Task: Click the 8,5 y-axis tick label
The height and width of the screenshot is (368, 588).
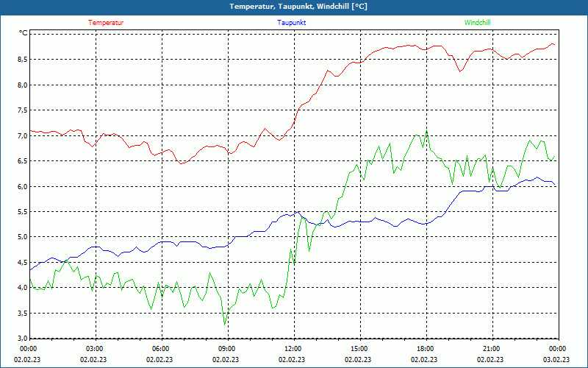Action: pos(24,60)
